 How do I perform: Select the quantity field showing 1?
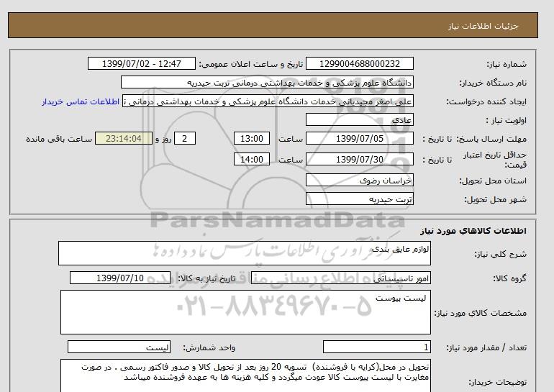376,347
